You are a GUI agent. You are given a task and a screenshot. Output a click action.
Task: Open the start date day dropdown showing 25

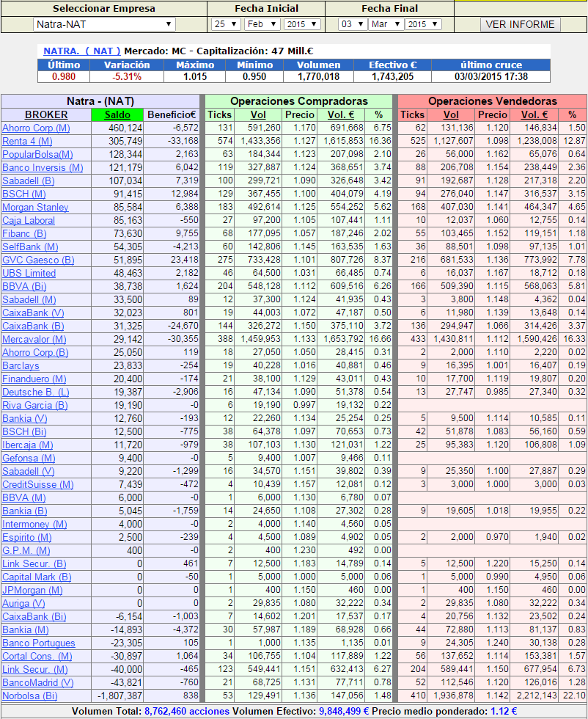[x=226, y=24]
